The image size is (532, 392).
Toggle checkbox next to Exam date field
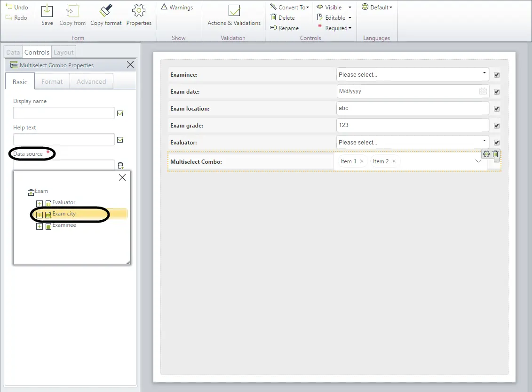(x=497, y=92)
